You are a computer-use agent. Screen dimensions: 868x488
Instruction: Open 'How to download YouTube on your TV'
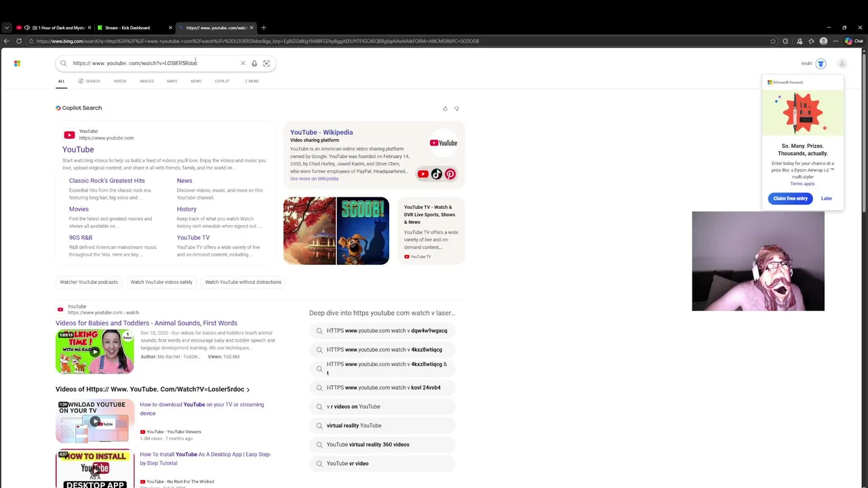202,409
